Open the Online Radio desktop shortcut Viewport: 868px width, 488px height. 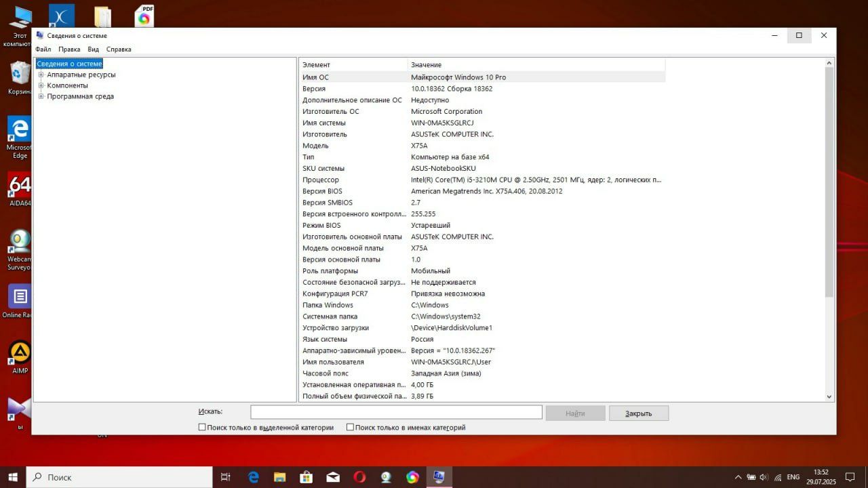pos(19,301)
